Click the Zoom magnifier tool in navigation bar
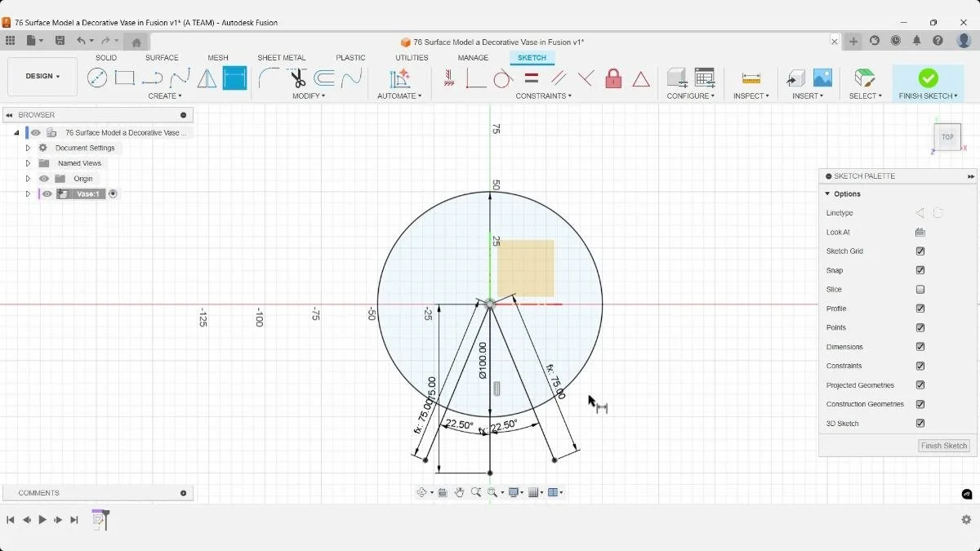The height and width of the screenshot is (551, 980). pyautogui.click(x=476, y=492)
